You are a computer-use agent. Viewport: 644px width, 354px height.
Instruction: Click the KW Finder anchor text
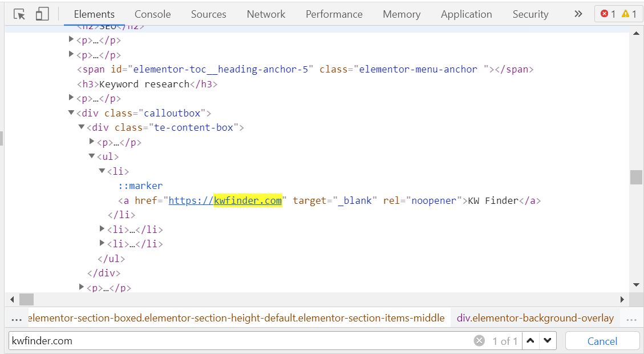point(493,200)
